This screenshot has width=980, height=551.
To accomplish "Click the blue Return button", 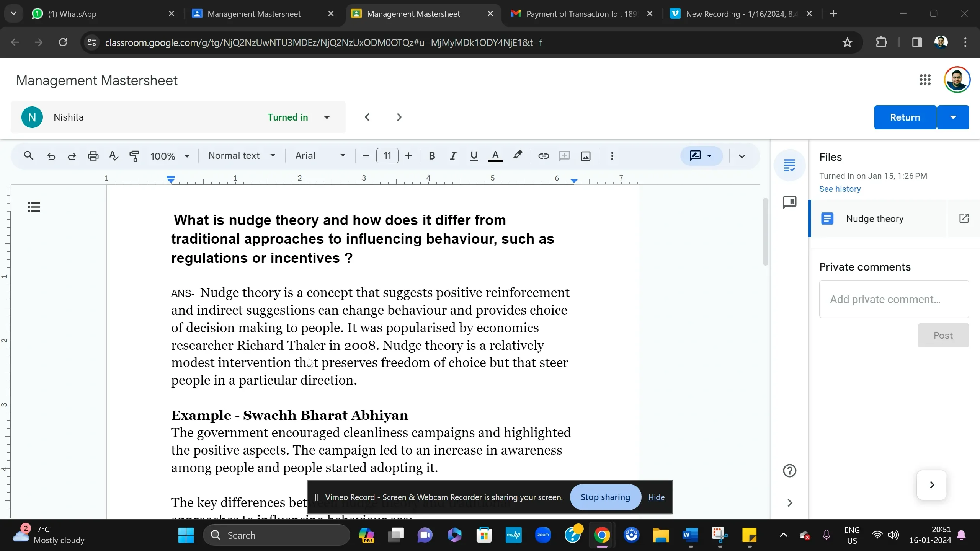I will pos(905,117).
